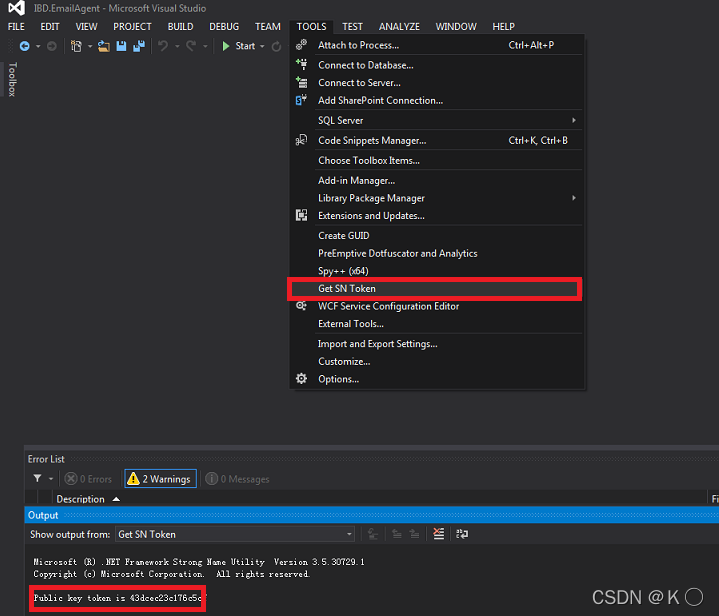The width and height of the screenshot is (719, 616).
Task: Open the Show output from dropdown
Action: point(234,534)
